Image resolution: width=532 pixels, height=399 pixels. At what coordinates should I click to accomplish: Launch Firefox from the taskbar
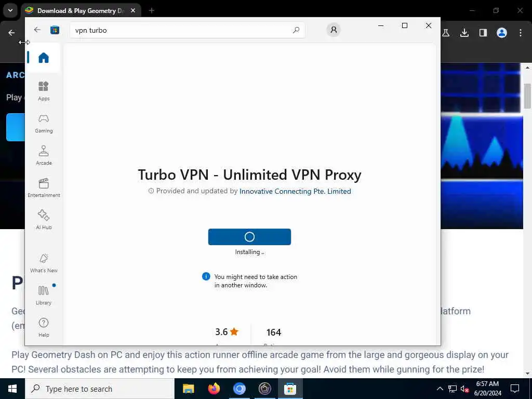(x=214, y=389)
